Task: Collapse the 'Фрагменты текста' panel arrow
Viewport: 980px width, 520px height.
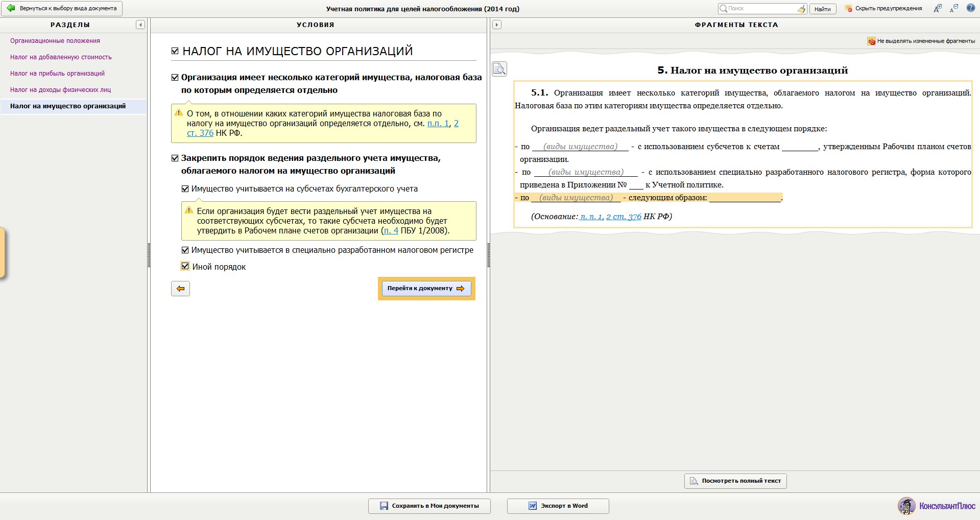Action: (x=496, y=25)
